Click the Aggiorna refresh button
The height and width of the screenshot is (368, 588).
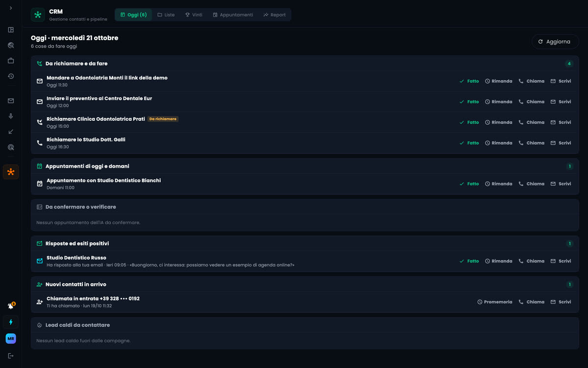[555, 42]
